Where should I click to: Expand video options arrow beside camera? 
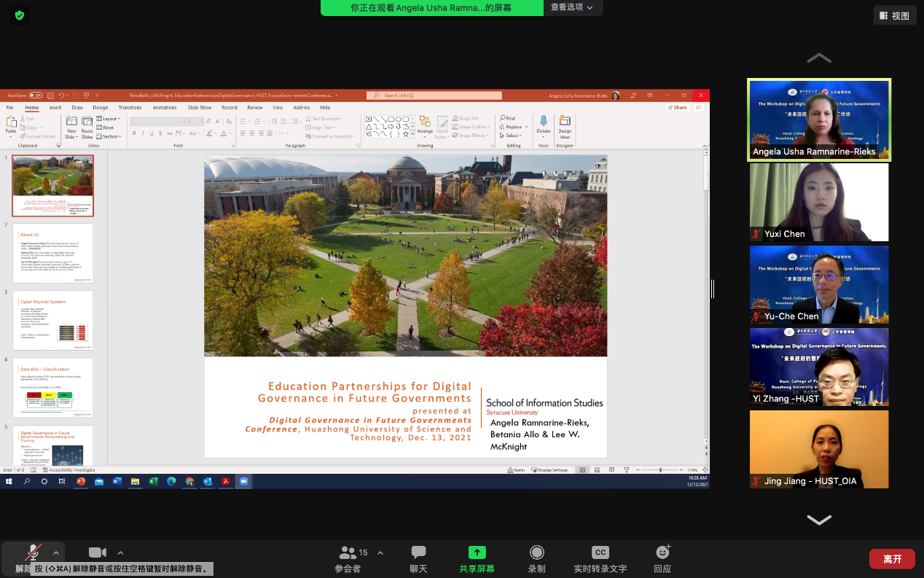click(x=120, y=552)
